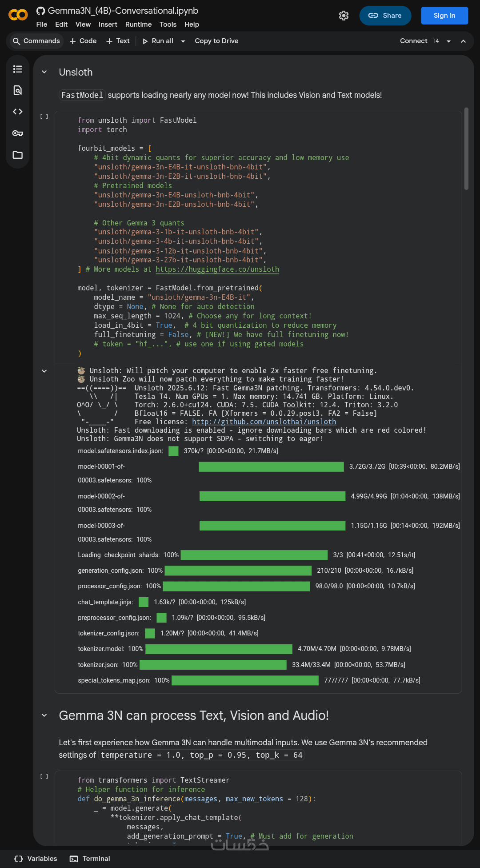Open the Runtime menu
Image resolution: width=480 pixels, height=868 pixels.
point(138,24)
